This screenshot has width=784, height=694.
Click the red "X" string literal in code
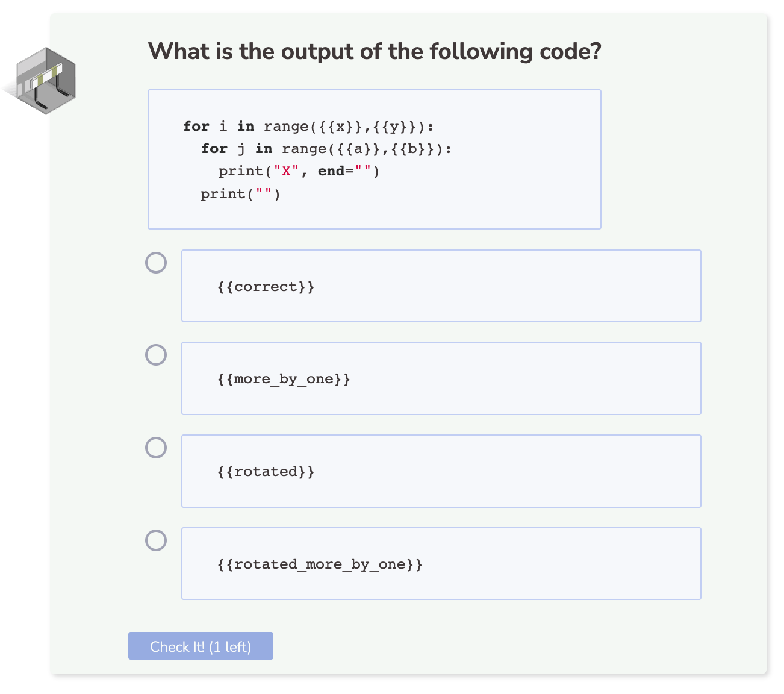click(x=286, y=171)
